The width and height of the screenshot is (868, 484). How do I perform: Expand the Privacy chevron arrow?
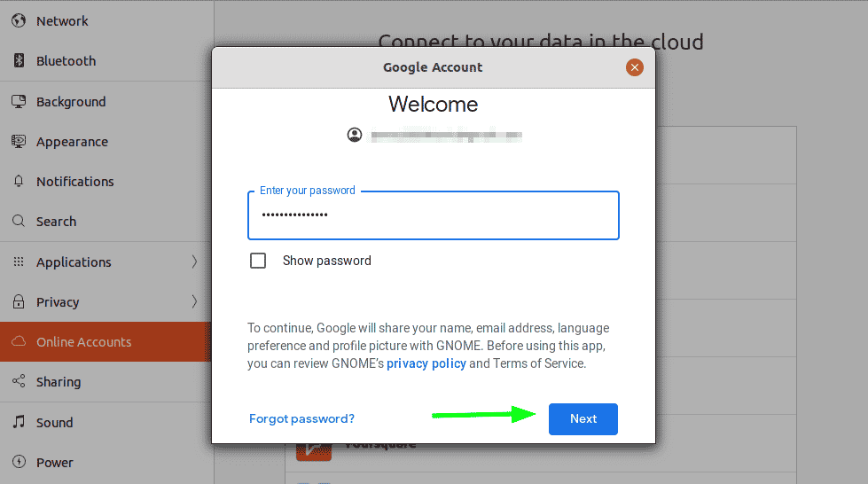coord(194,301)
